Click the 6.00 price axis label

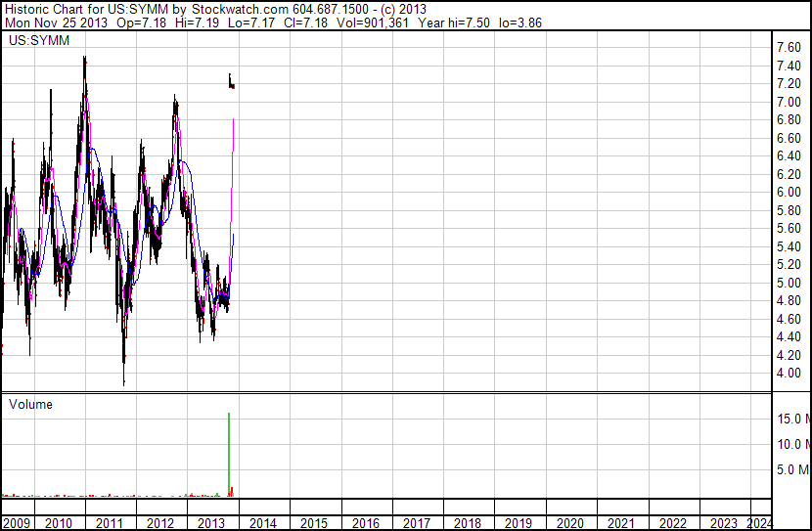tap(789, 192)
